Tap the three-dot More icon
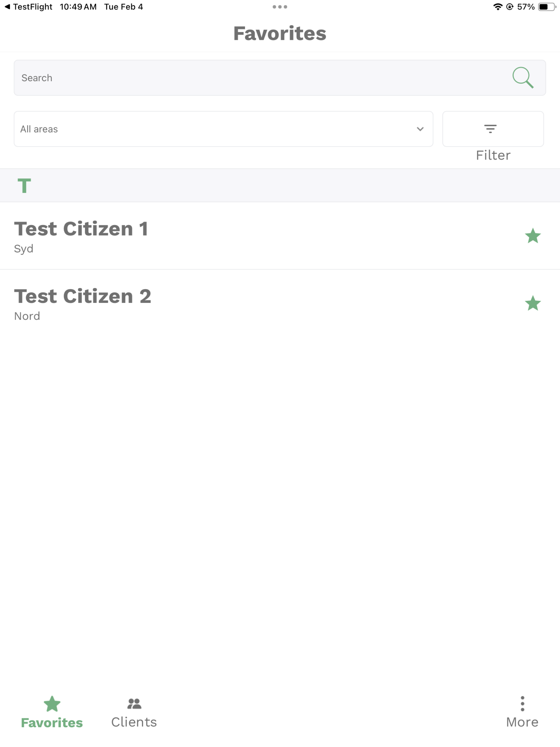 (x=522, y=704)
